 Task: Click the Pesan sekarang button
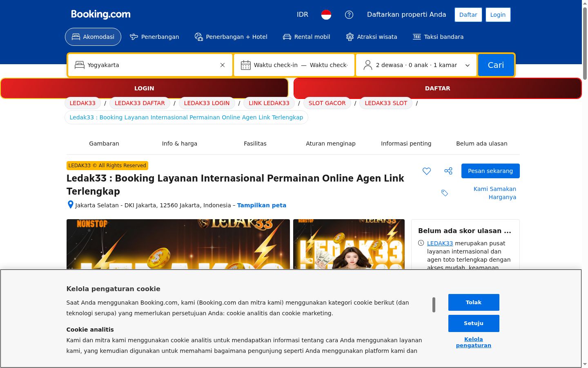click(490, 171)
